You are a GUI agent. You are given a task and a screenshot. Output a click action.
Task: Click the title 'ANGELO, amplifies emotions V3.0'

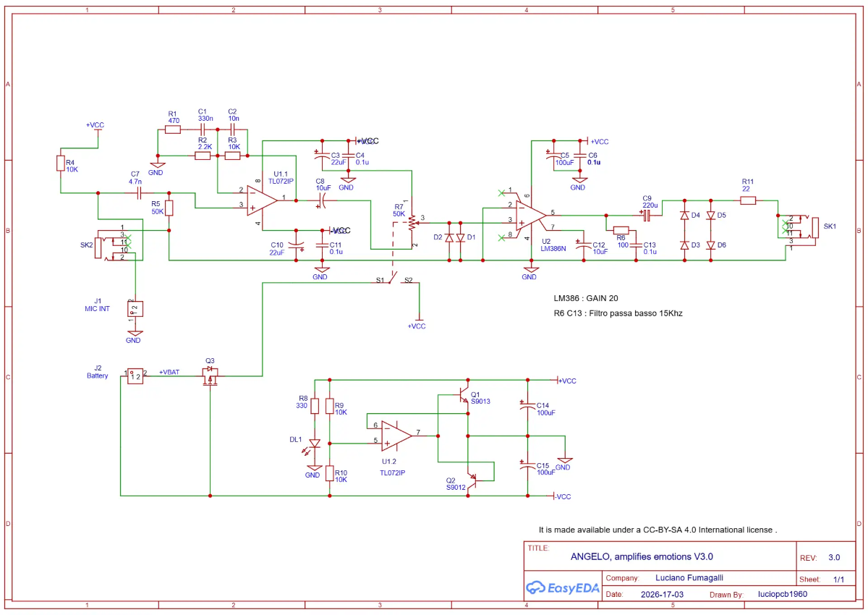[642, 556]
